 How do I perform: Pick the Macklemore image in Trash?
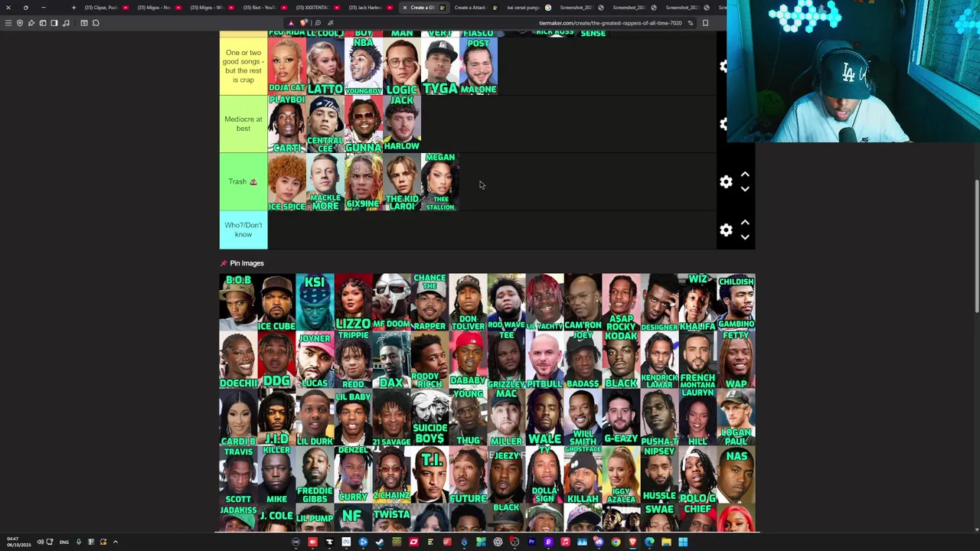click(x=325, y=182)
